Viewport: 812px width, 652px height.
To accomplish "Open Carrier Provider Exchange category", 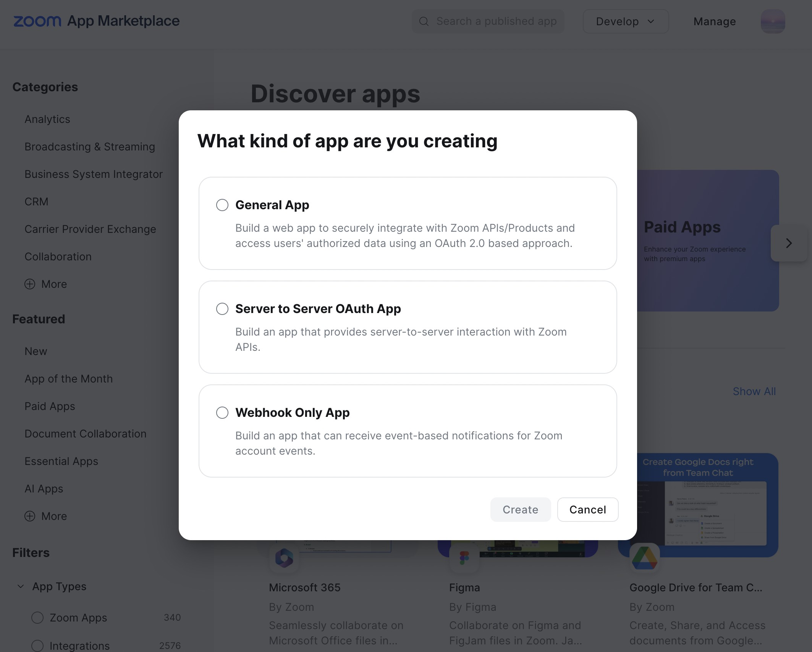I will point(90,229).
